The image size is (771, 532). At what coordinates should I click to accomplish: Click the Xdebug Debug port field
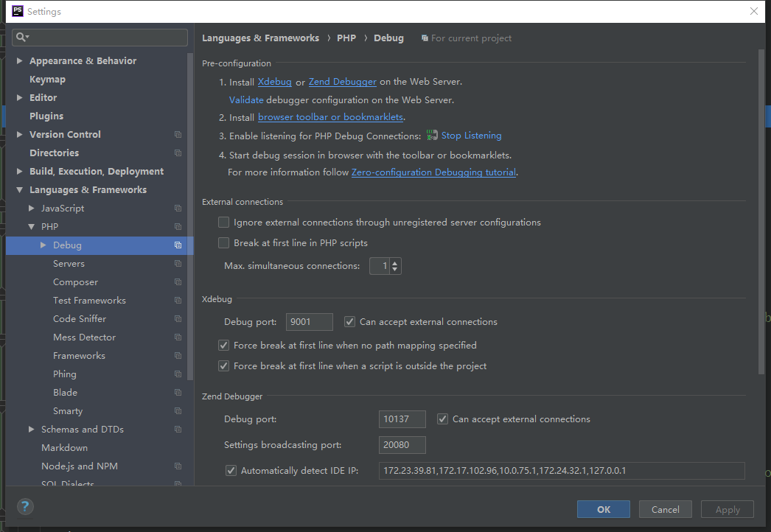point(309,322)
